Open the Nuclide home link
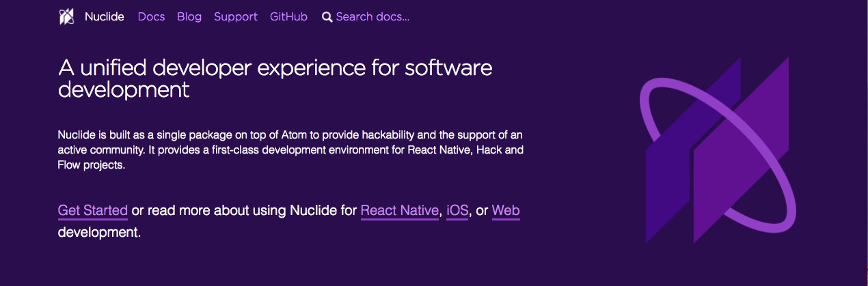Image resolution: width=868 pixels, height=286 pixels. [105, 16]
